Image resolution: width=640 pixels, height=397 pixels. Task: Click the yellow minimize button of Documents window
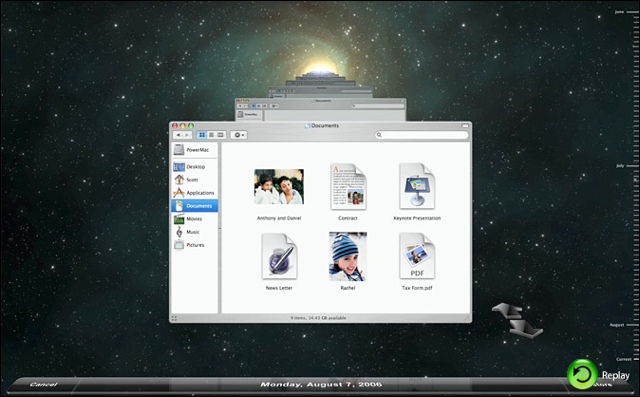[183, 126]
